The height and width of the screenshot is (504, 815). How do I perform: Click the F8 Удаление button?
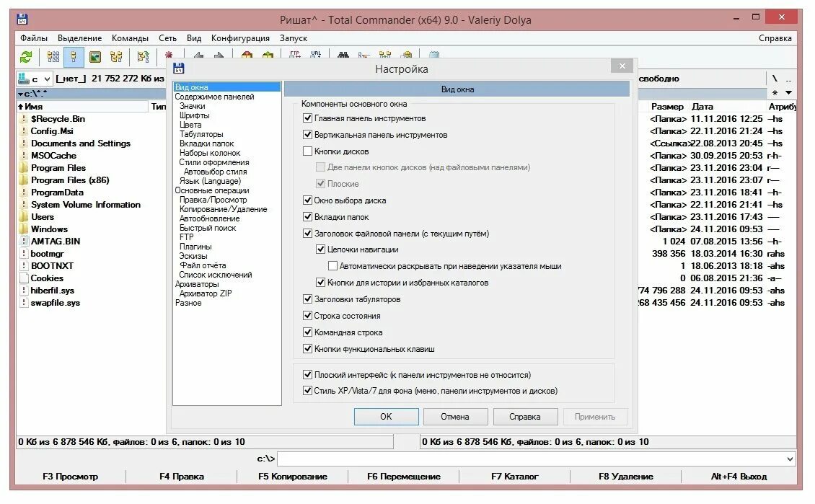tap(626, 477)
